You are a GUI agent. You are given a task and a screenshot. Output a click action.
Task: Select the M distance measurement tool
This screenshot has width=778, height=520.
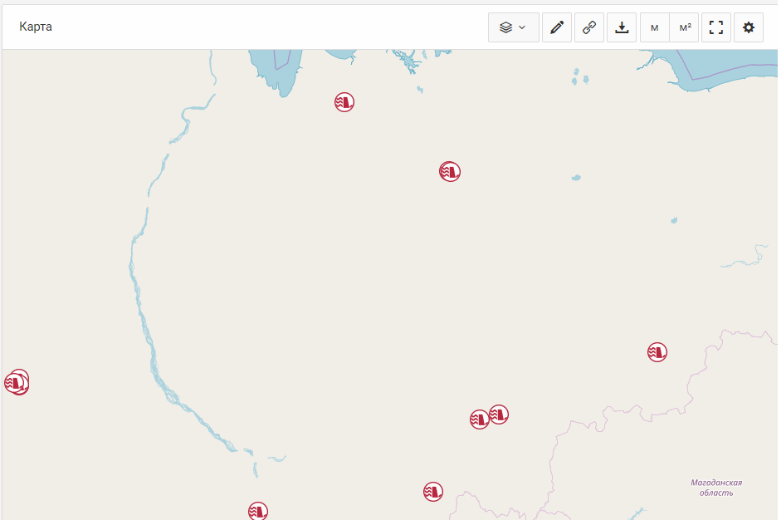[x=654, y=27]
